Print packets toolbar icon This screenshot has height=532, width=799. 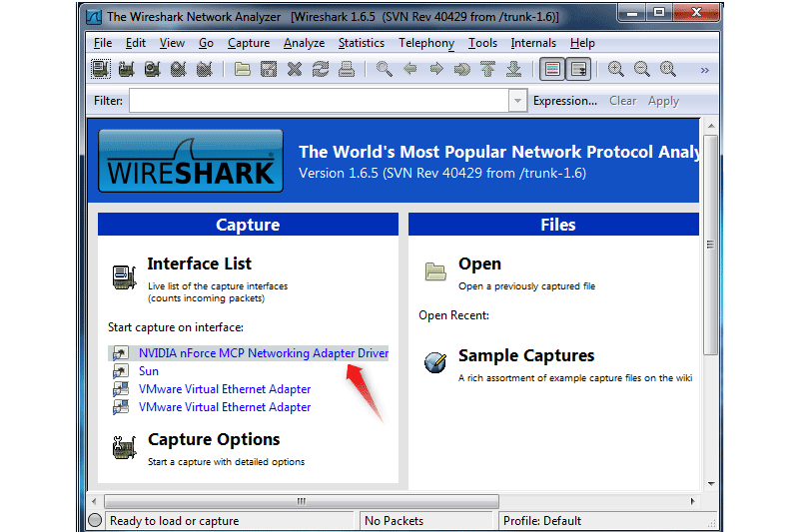tap(347, 69)
